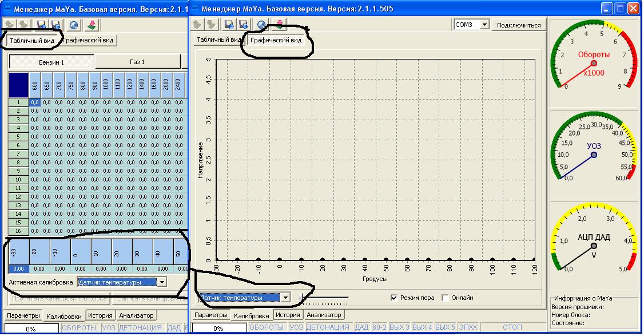The width and height of the screenshot is (644, 336).
Task: Open the История tab in left window
Action: tap(101, 315)
